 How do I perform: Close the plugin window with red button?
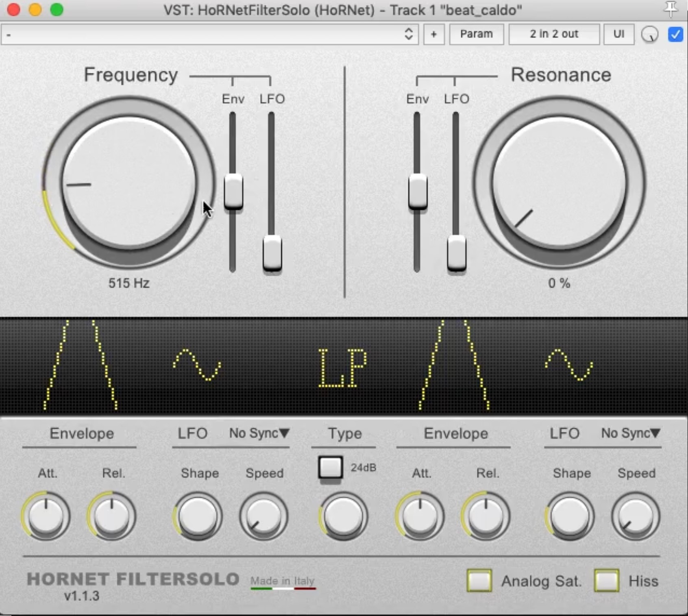[13, 9]
